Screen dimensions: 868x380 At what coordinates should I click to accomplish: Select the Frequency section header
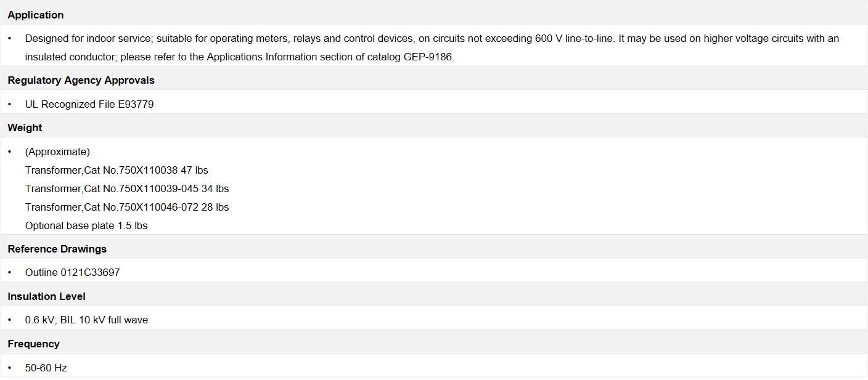point(33,344)
